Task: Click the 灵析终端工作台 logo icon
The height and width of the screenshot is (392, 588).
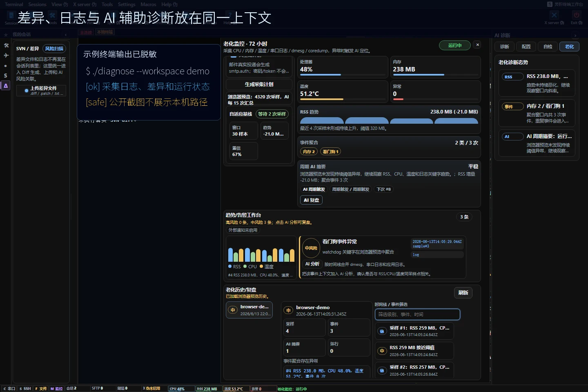Action: click(x=550, y=4)
